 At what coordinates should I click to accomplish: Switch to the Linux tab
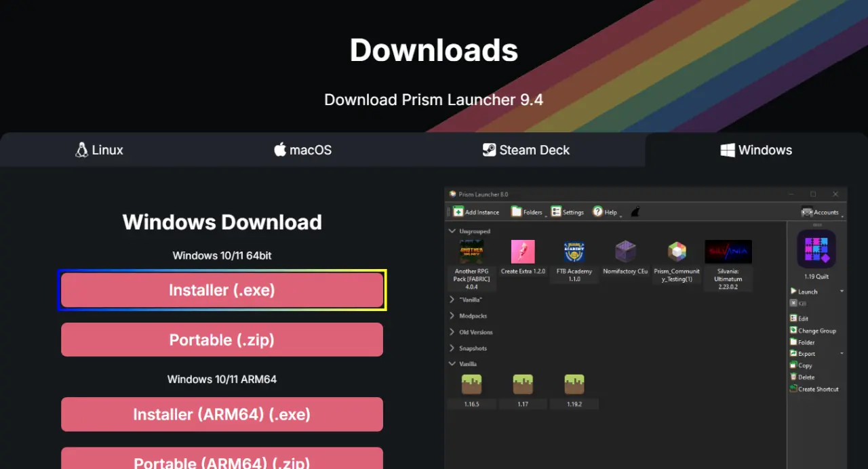[x=99, y=150]
